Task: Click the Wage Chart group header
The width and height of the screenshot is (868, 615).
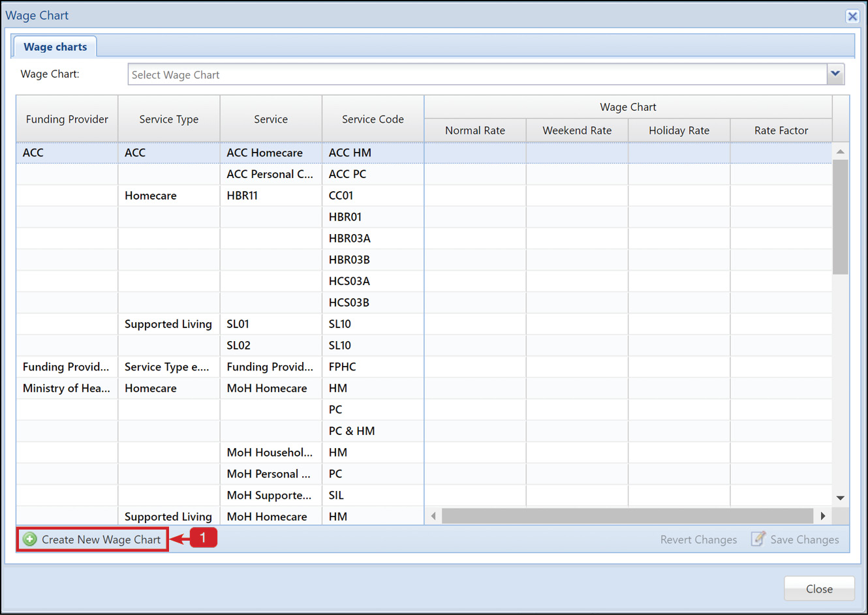Action: pos(628,107)
